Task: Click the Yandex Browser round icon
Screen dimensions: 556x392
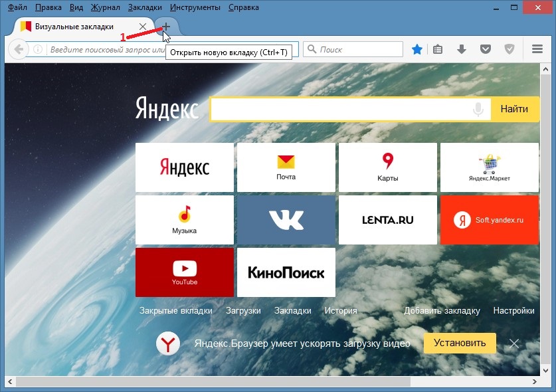Action: pos(168,343)
